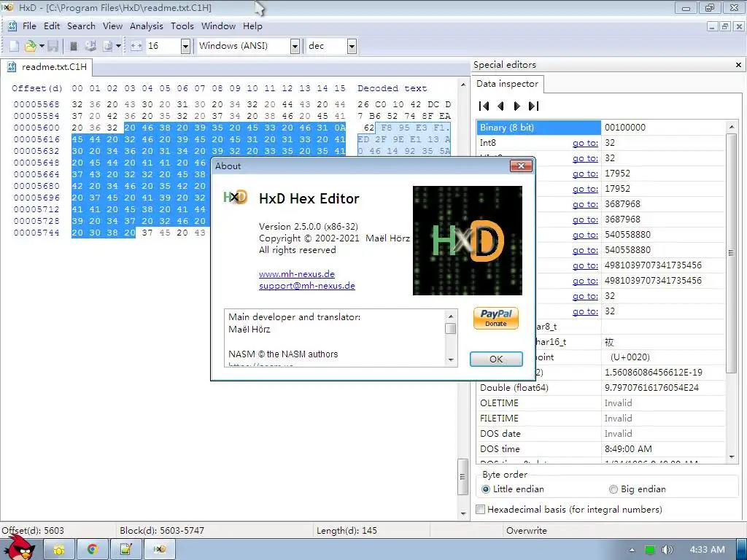Click OK in the About dialog

coord(496,359)
